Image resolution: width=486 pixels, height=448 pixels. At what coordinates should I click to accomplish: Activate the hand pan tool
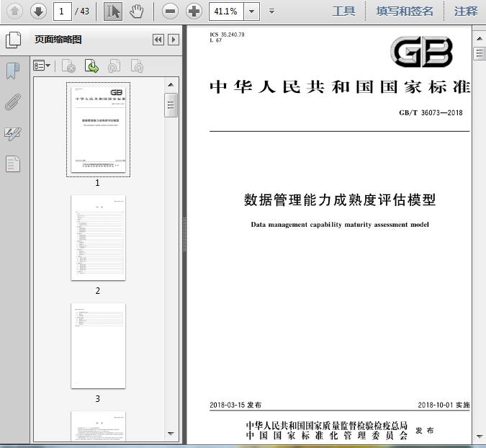[136, 12]
